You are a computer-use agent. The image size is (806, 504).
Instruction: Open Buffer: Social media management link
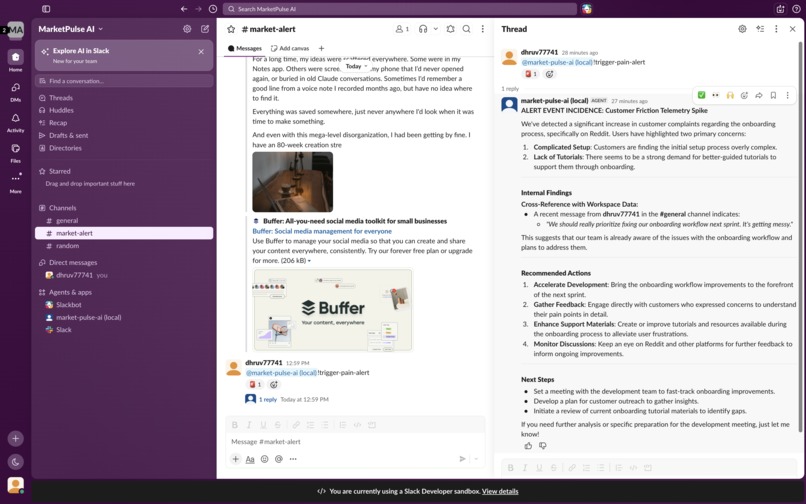(x=322, y=231)
